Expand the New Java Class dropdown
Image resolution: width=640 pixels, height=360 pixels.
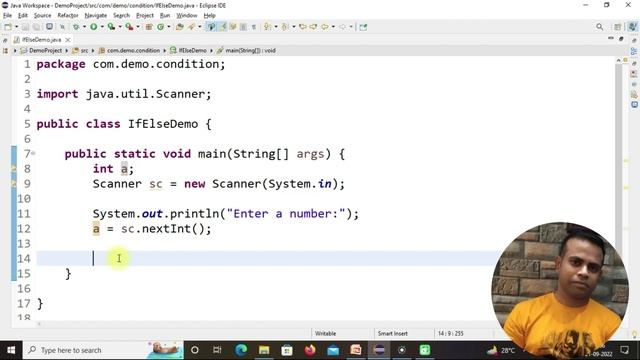coord(169,27)
